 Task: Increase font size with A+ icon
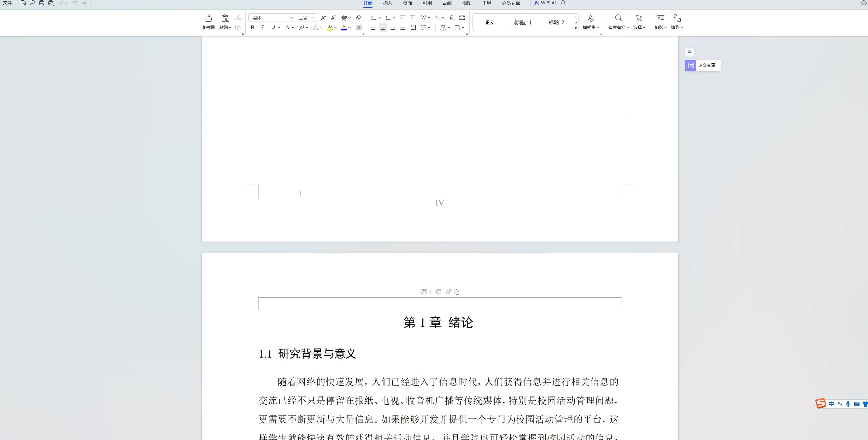pyautogui.click(x=323, y=18)
